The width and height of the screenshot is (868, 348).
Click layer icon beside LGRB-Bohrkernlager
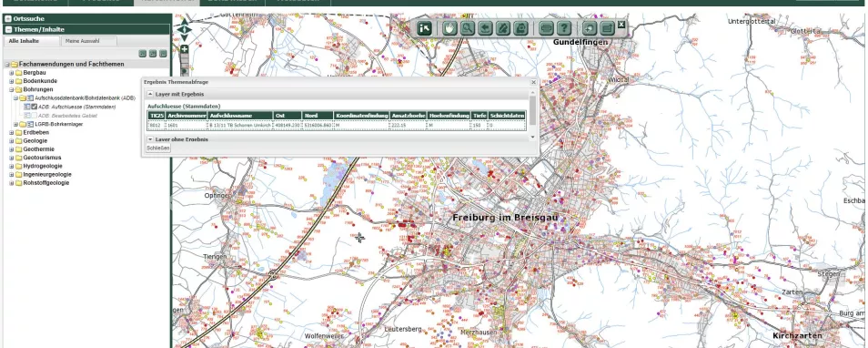[31, 124]
